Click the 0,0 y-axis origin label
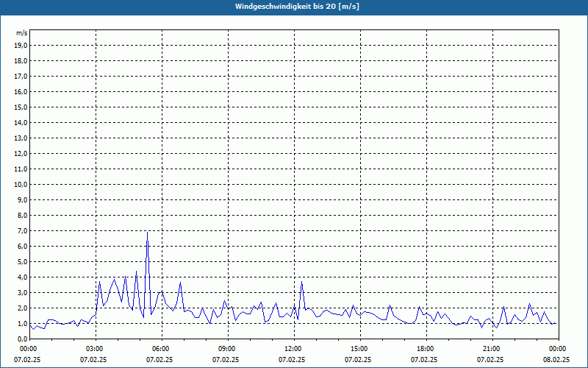 (x=22, y=339)
